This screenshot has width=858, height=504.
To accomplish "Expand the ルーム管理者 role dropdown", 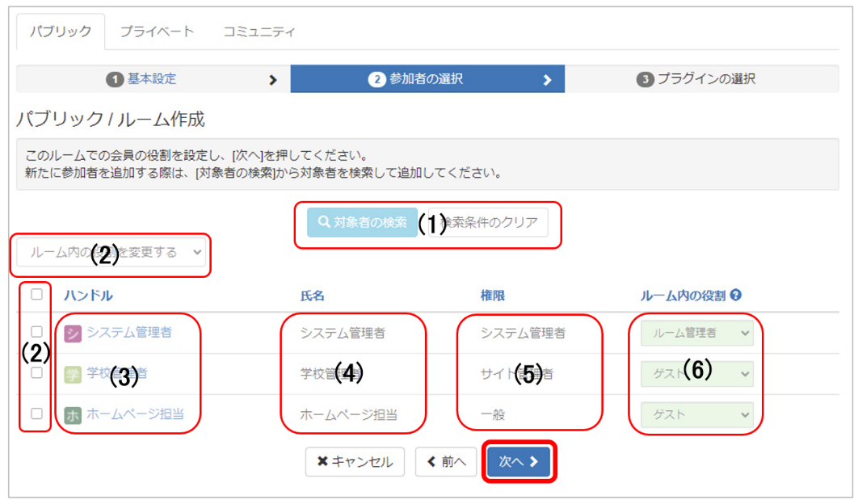I will [697, 333].
